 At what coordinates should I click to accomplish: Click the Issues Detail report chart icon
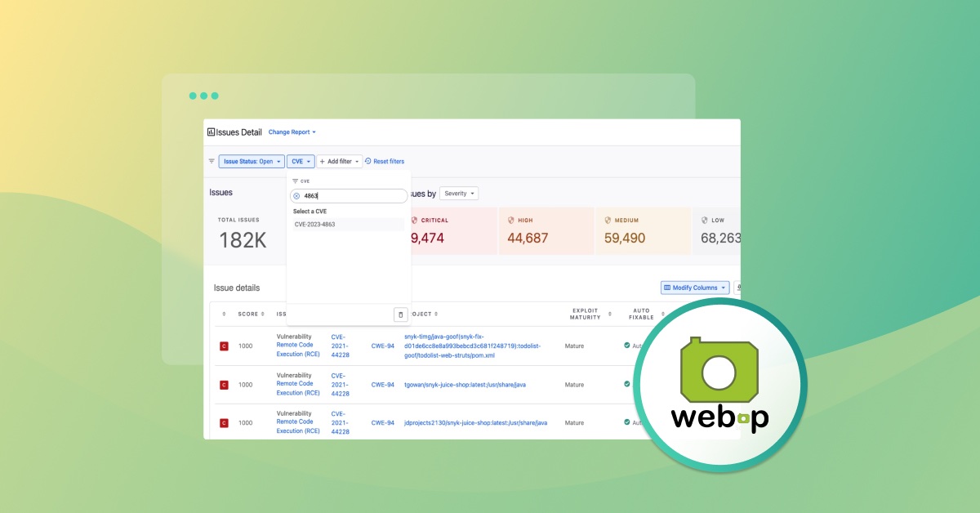211,132
